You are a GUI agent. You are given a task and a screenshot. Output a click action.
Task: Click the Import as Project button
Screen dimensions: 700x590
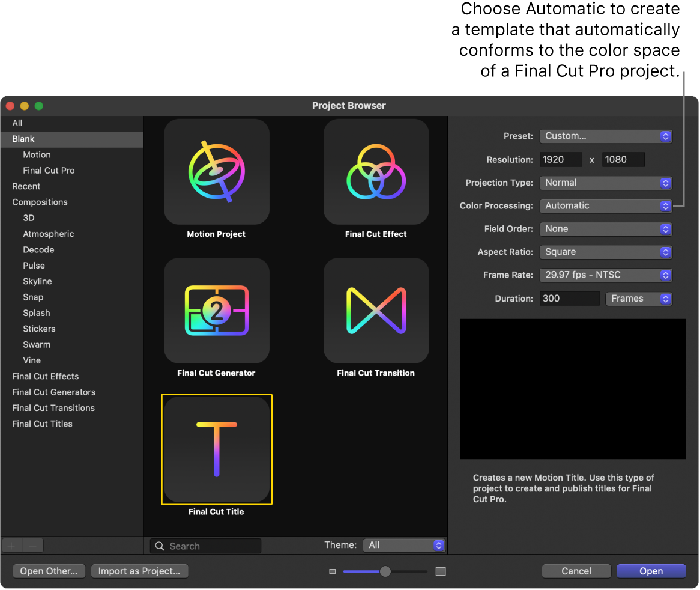click(x=139, y=571)
